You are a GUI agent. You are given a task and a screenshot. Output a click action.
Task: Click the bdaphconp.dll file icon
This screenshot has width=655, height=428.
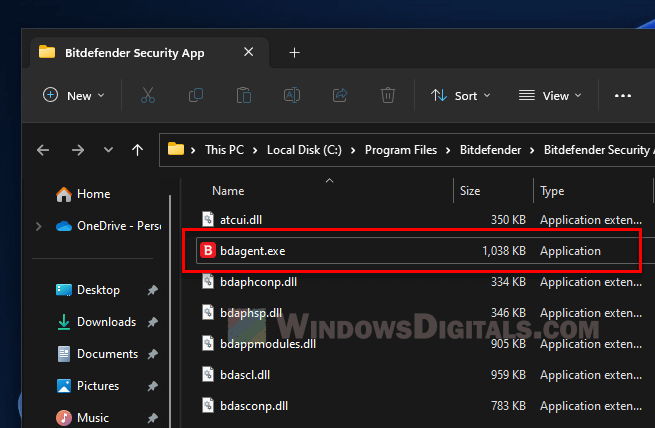click(208, 281)
